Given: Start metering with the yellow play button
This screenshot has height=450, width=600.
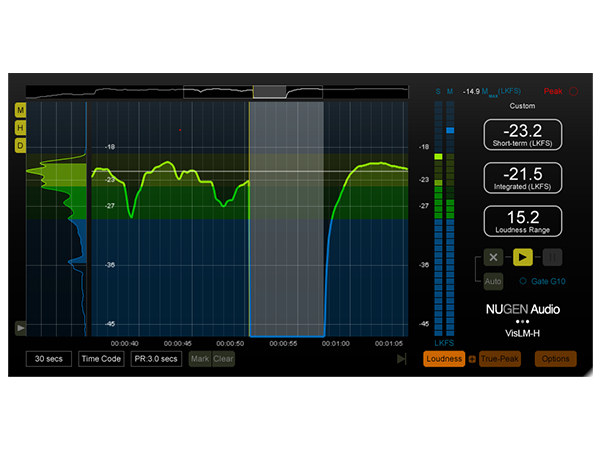Looking at the screenshot, I should 523,257.
